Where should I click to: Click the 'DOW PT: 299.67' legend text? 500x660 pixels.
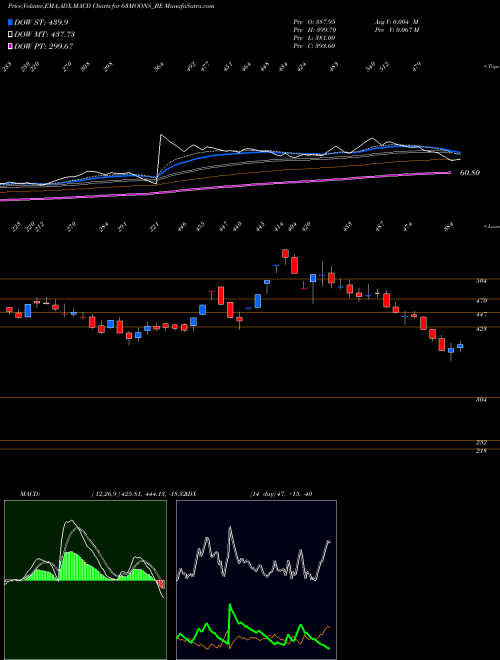[x=44, y=46]
